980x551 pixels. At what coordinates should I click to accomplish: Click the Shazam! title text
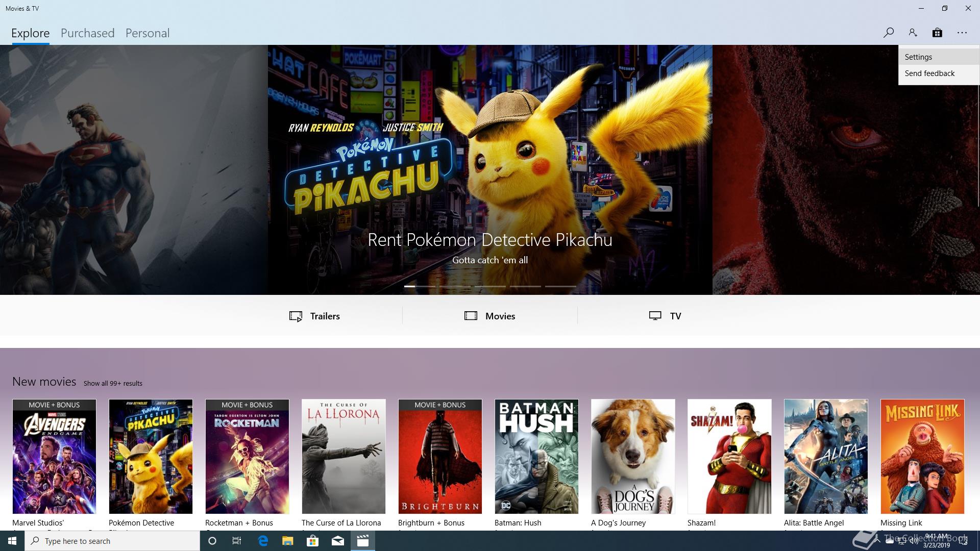(x=702, y=523)
